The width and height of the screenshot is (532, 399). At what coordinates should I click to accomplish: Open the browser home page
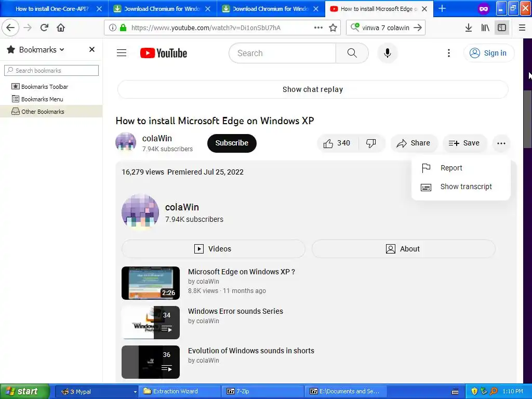[61, 28]
